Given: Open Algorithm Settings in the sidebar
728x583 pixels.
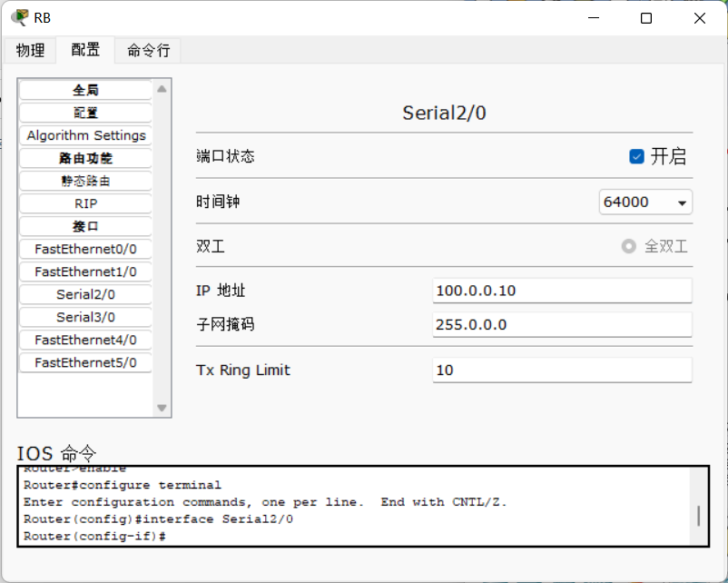Looking at the screenshot, I should click(x=86, y=135).
